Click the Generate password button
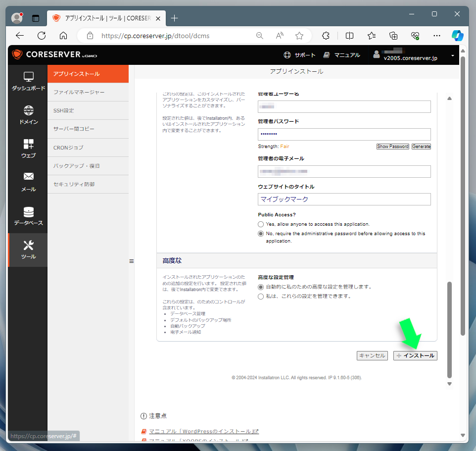This screenshot has width=476, height=451. (422, 147)
